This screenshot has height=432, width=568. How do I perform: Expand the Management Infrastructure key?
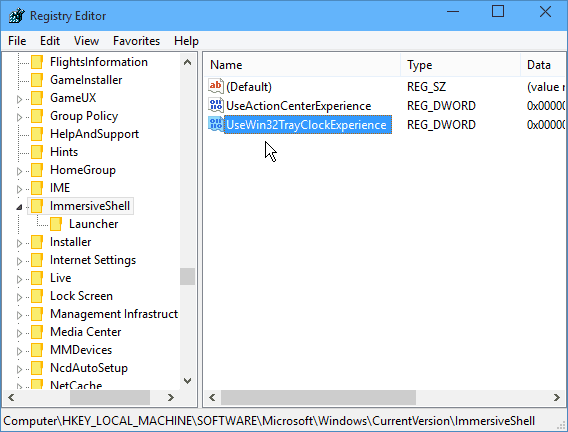click(x=20, y=315)
